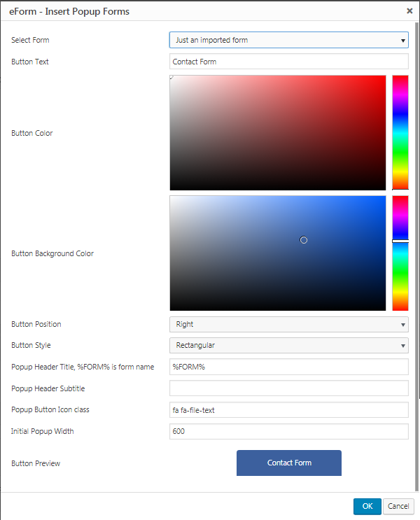Click the 'Popup Button Icon class' label
420x520 pixels.
50,409
